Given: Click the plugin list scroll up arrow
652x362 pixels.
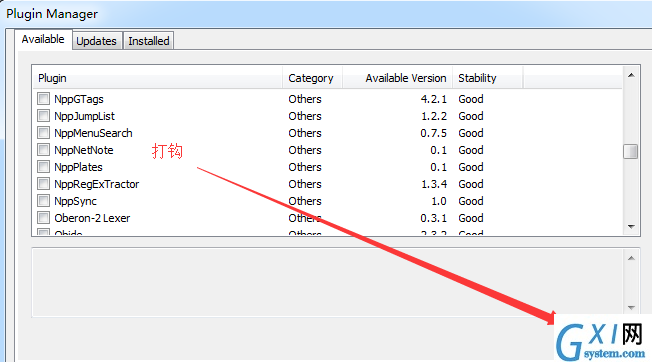Looking at the screenshot, I should pos(631,75).
